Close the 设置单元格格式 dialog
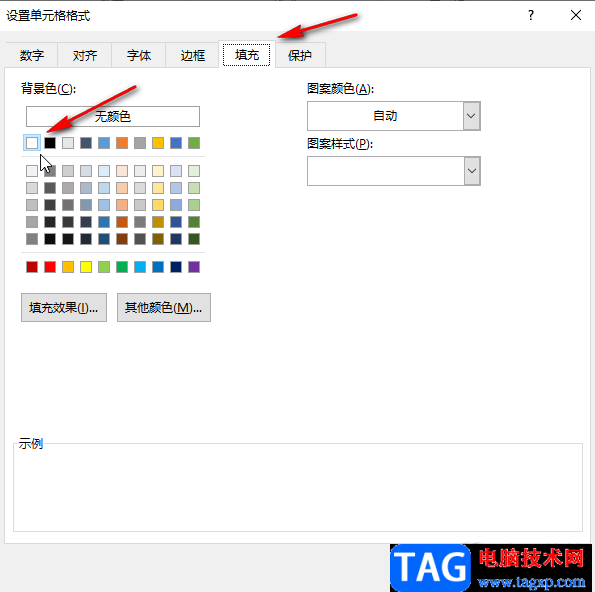The width and height of the screenshot is (595, 592). 576,16
